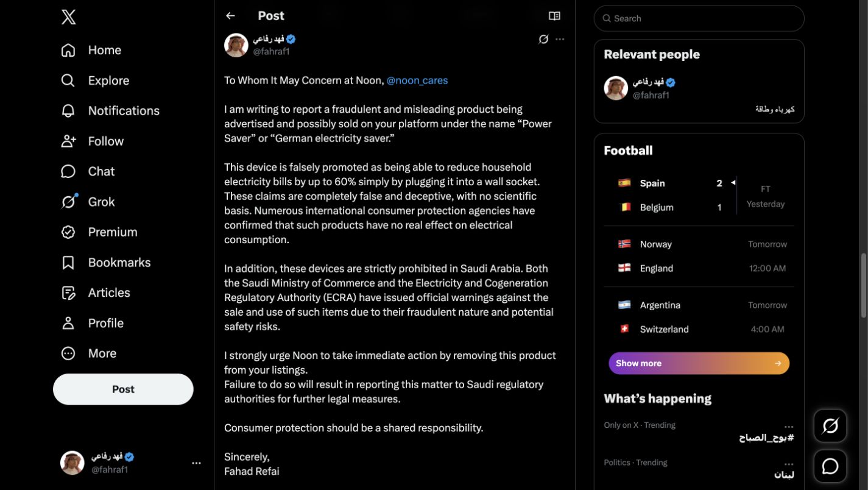
Task: Open options for the Lebanon trending topic
Action: point(789,463)
